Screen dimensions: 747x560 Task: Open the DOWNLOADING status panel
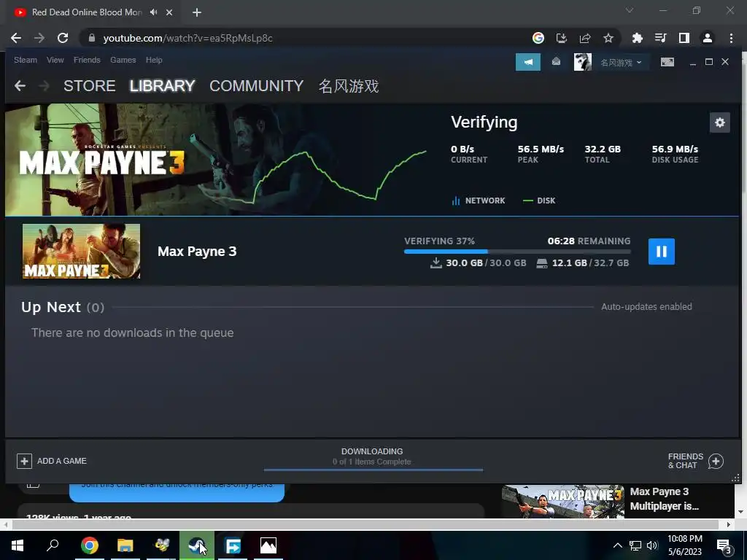[x=373, y=456]
